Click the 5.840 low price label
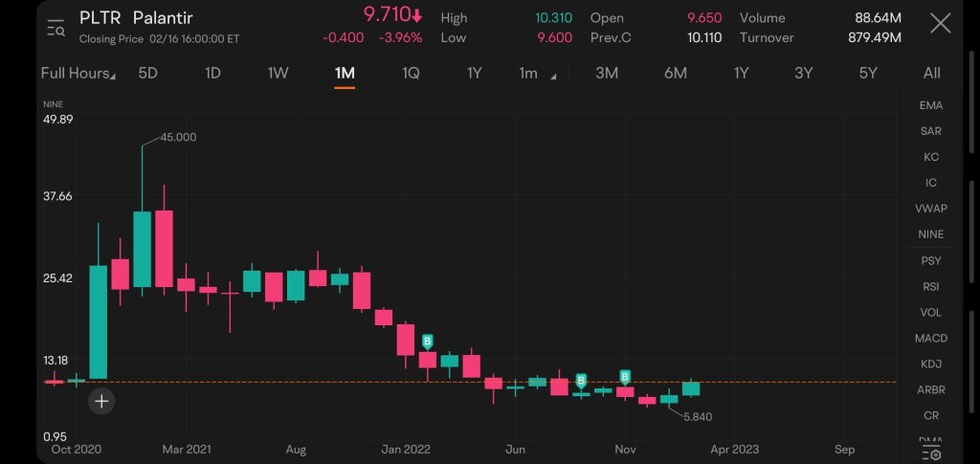 [698, 416]
